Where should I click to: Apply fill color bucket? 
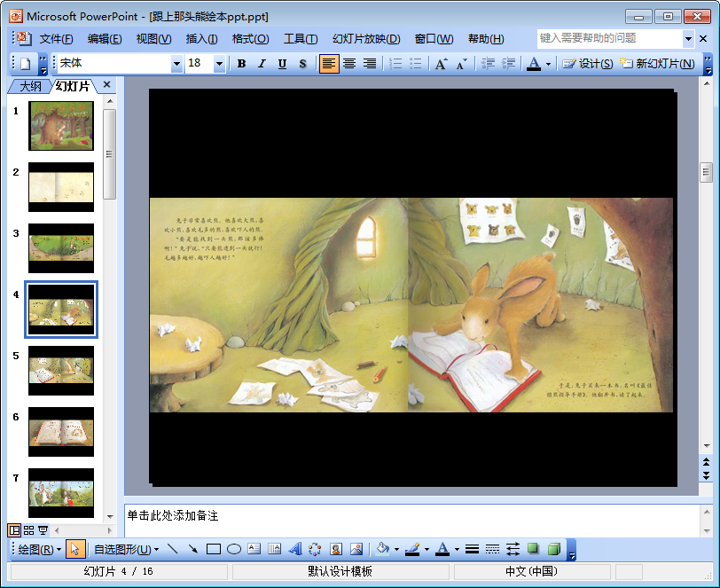(x=382, y=549)
